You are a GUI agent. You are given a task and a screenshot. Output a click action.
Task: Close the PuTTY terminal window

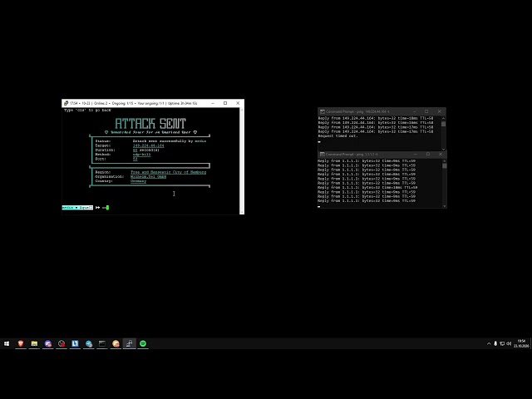coord(238,103)
